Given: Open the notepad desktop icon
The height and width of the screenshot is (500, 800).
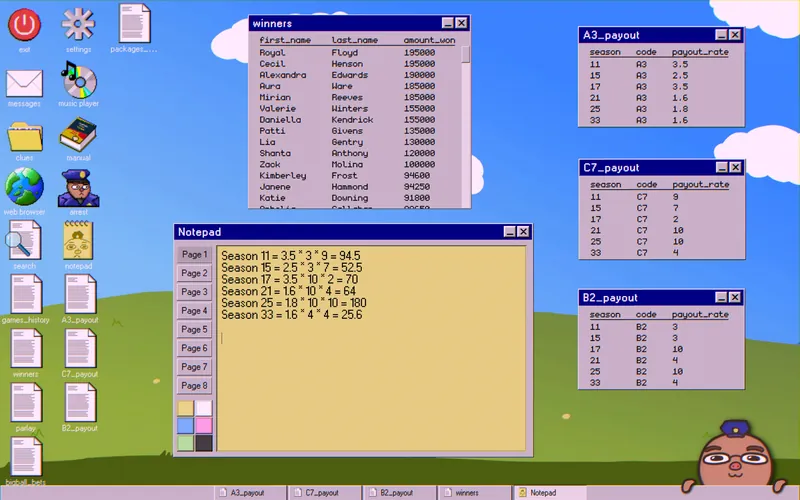Looking at the screenshot, I should coord(78,240).
